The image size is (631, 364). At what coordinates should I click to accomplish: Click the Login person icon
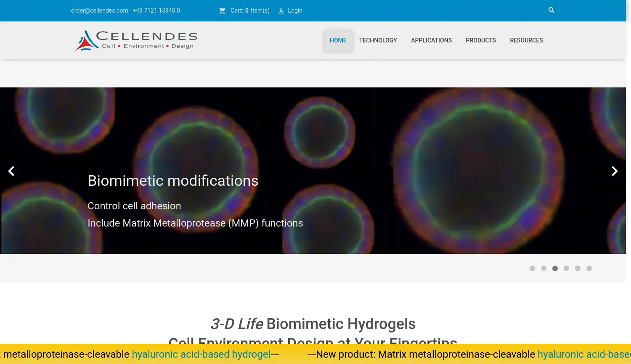(281, 11)
